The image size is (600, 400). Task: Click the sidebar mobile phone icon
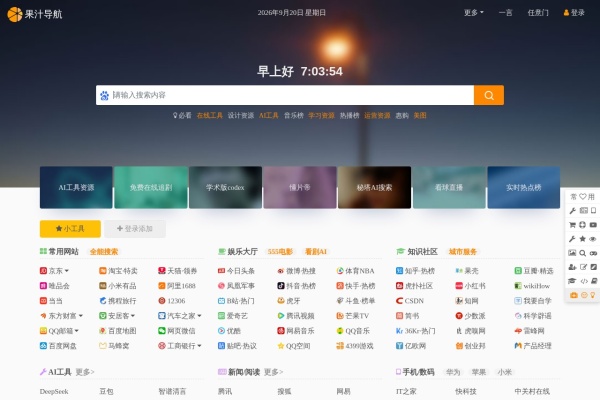[x=593, y=211]
